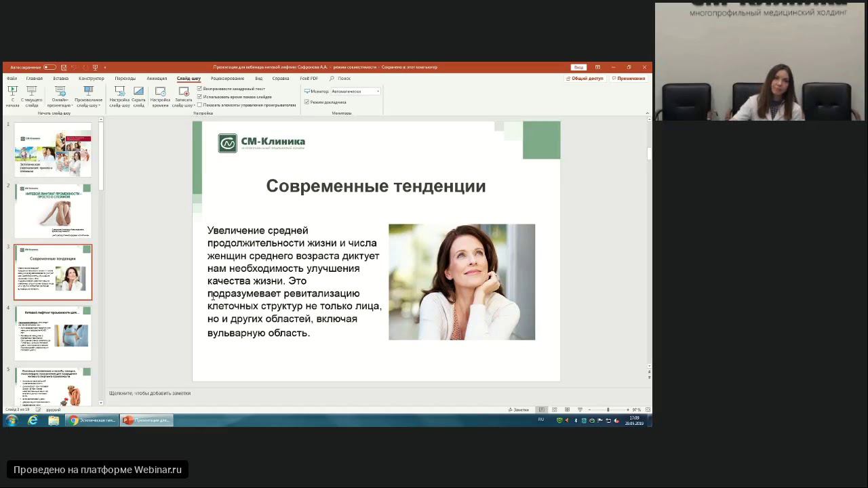Open Записать слайд-шоу dropdown

pos(184,96)
